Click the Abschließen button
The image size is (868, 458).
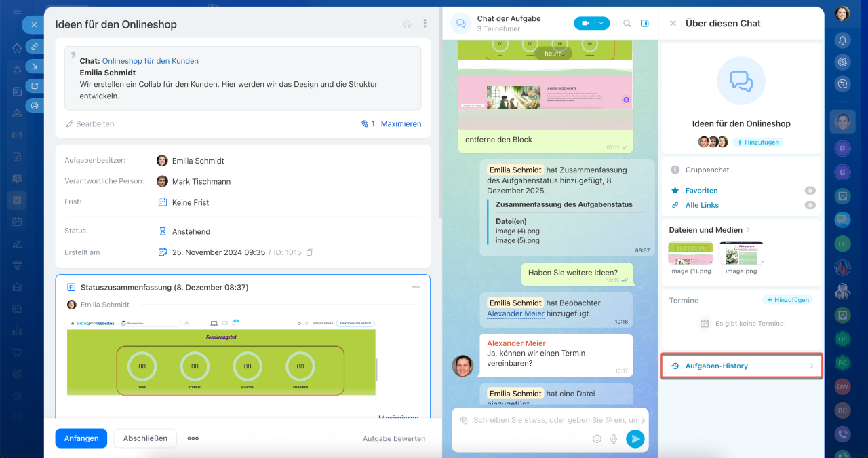pos(145,438)
